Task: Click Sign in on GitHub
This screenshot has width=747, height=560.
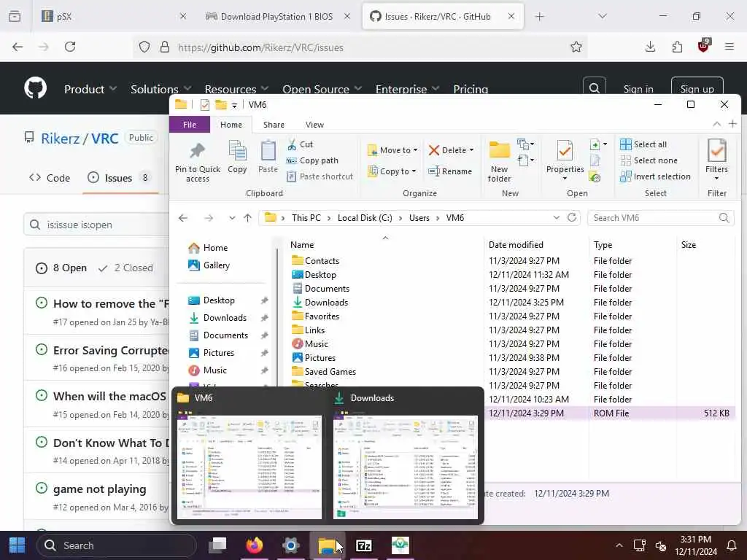Action: 638,89
